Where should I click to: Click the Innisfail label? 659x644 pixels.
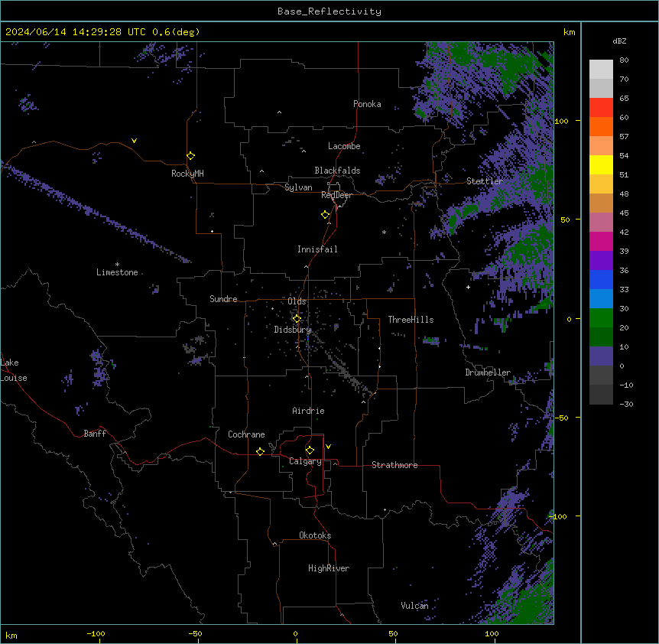pyautogui.click(x=317, y=249)
